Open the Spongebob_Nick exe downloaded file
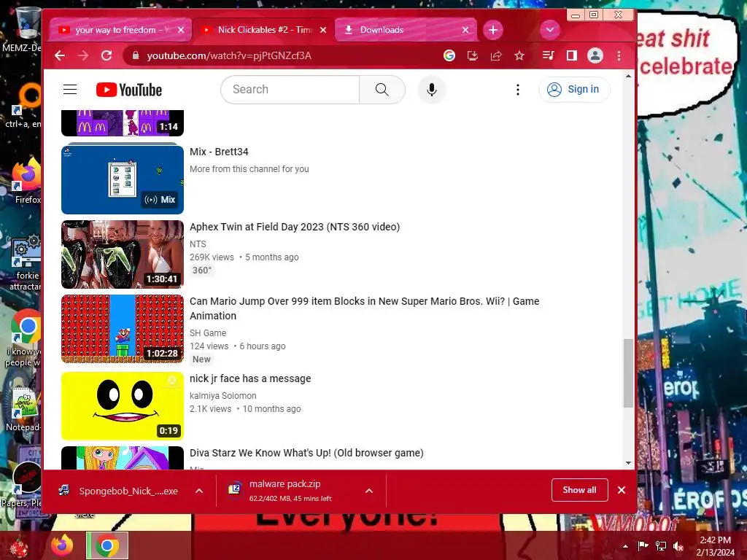 [x=119, y=491]
